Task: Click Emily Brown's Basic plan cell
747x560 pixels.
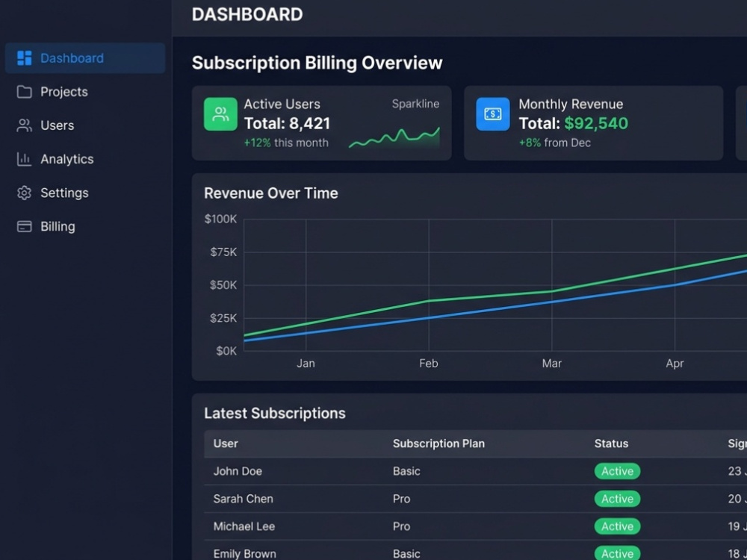Action: [x=406, y=554]
